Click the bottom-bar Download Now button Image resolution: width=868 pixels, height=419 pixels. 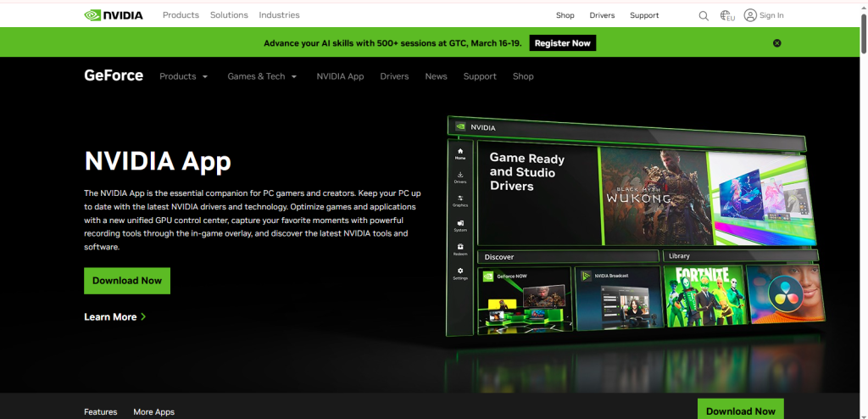tap(740, 410)
